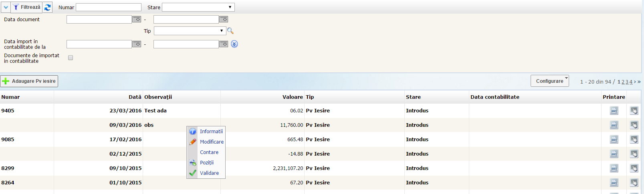Click the magnifier icon next to Tip
644x194 pixels.
tap(230, 31)
